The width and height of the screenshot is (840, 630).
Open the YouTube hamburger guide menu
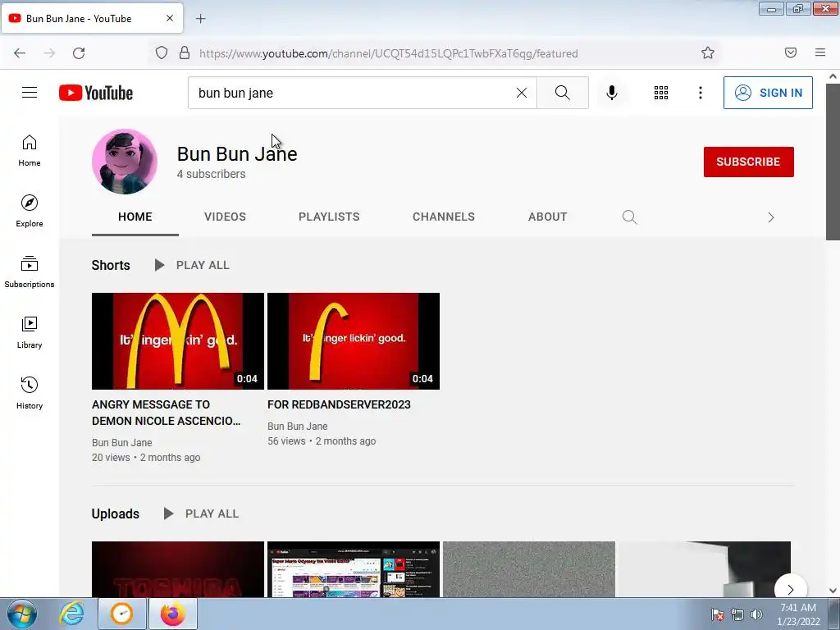coord(30,93)
